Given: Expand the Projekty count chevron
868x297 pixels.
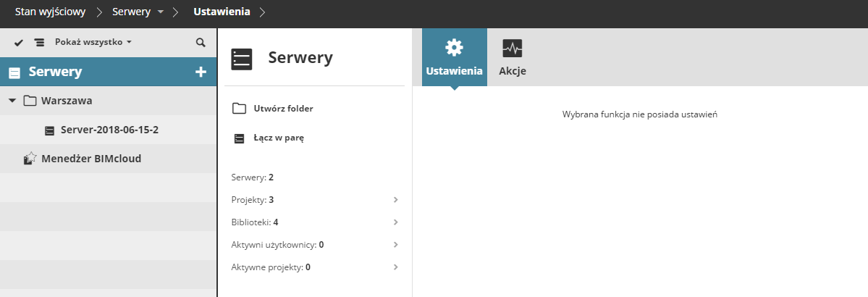Looking at the screenshot, I should pos(395,199).
